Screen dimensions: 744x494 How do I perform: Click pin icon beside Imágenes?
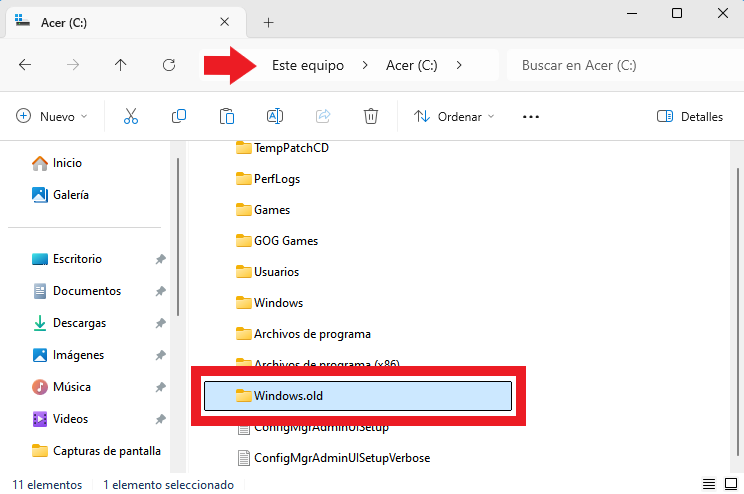[x=160, y=355]
